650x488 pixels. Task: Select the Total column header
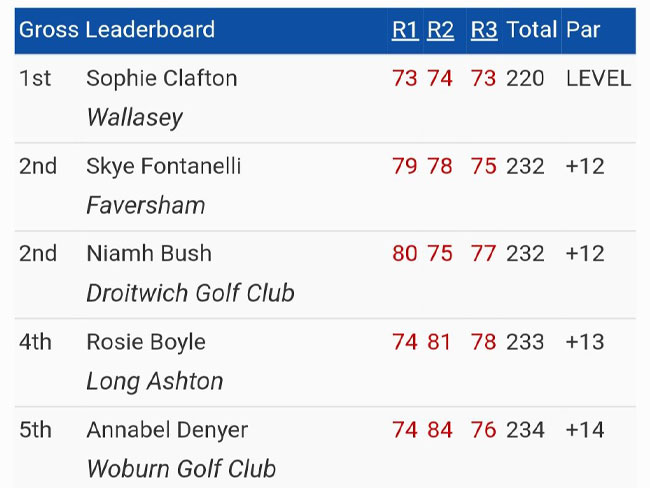point(531,30)
